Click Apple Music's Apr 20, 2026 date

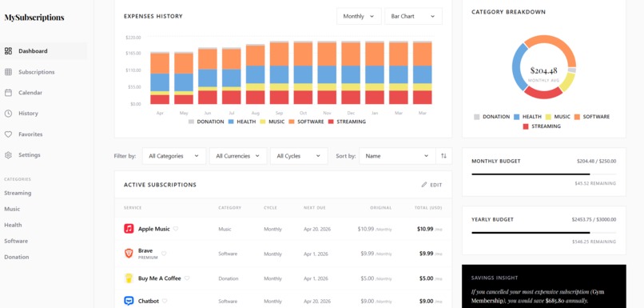(x=317, y=229)
